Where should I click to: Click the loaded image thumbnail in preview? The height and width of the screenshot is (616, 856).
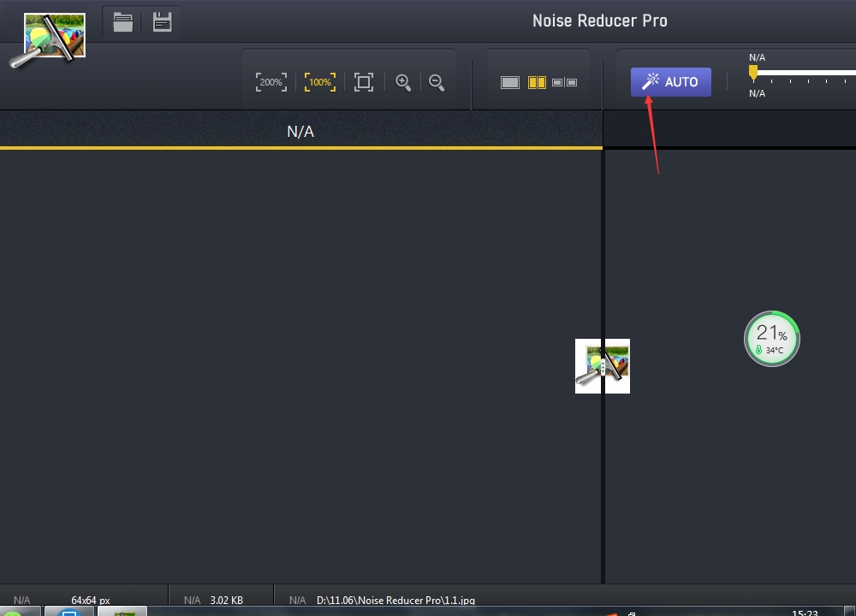(603, 366)
